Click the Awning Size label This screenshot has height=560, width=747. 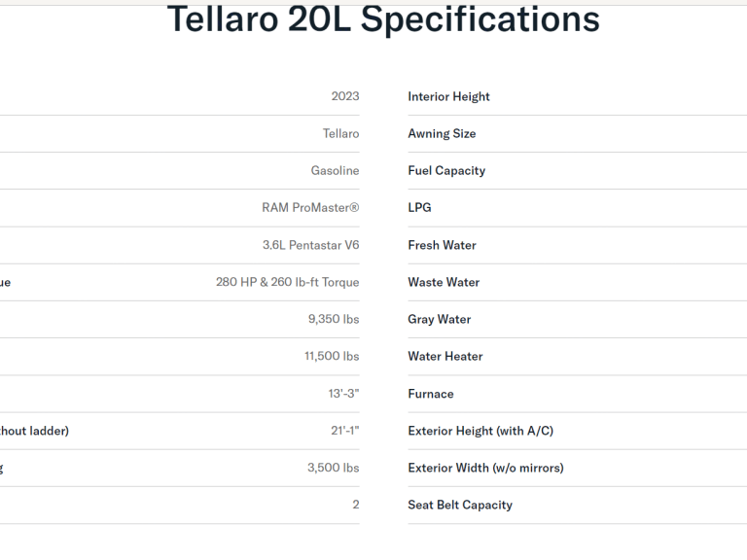point(442,134)
